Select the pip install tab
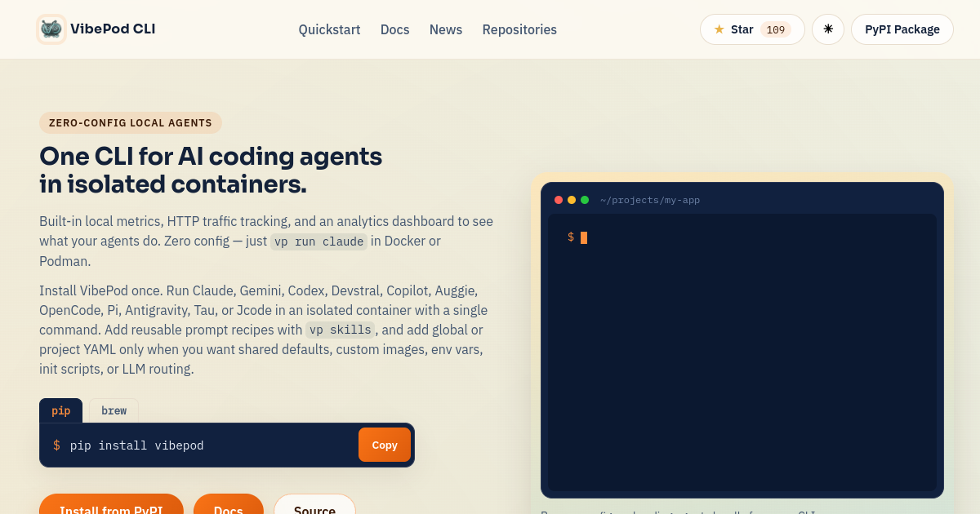Screen dimensions: 980x514 pos(61,410)
